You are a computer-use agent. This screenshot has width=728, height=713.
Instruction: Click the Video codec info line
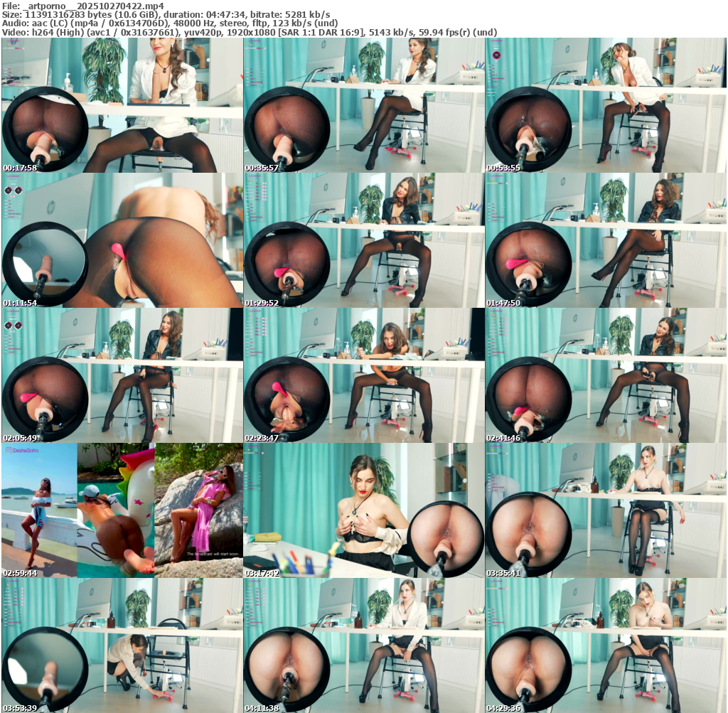click(249, 32)
